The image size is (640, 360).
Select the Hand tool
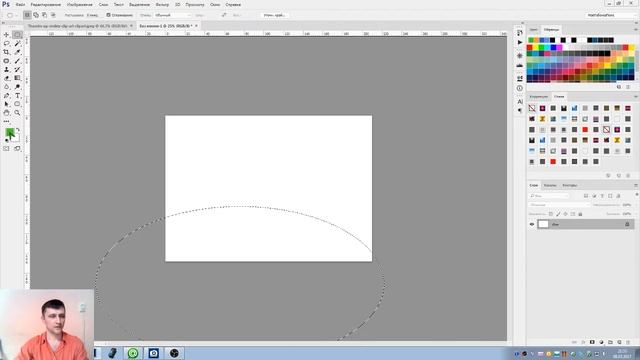click(x=6, y=113)
